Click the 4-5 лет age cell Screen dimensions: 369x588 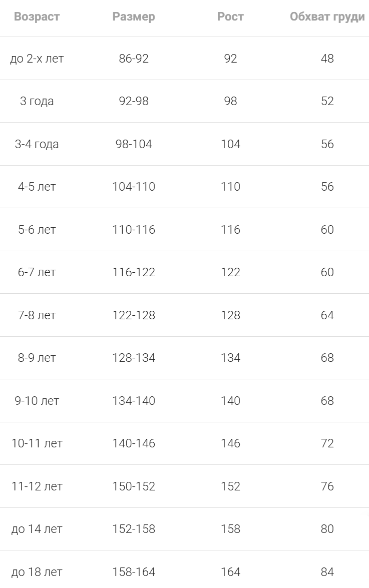(x=37, y=187)
